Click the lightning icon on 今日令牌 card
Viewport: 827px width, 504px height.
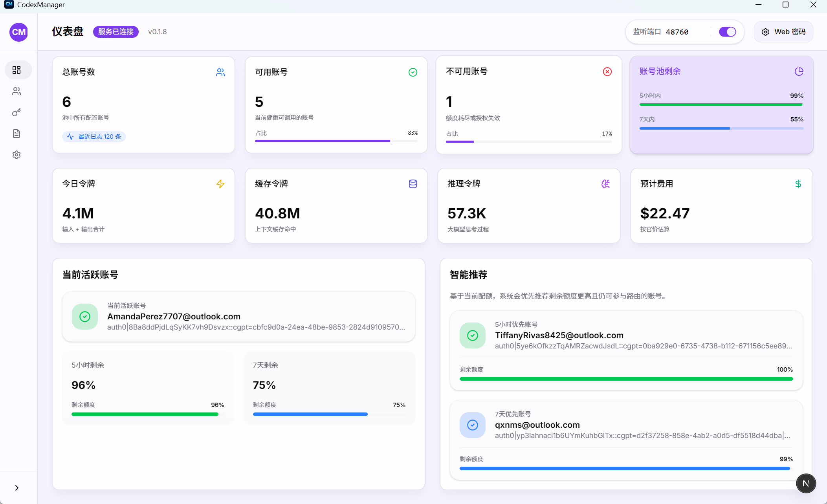[220, 184]
